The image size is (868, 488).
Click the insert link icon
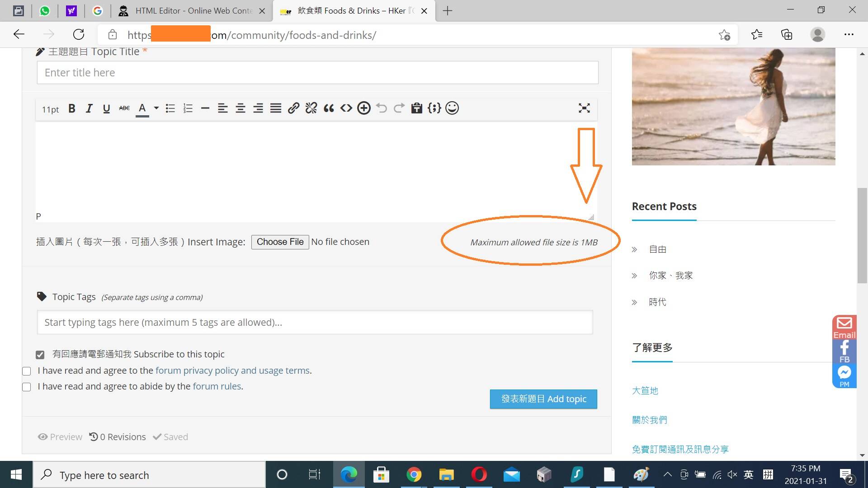pyautogui.click(x=293, y=108)
